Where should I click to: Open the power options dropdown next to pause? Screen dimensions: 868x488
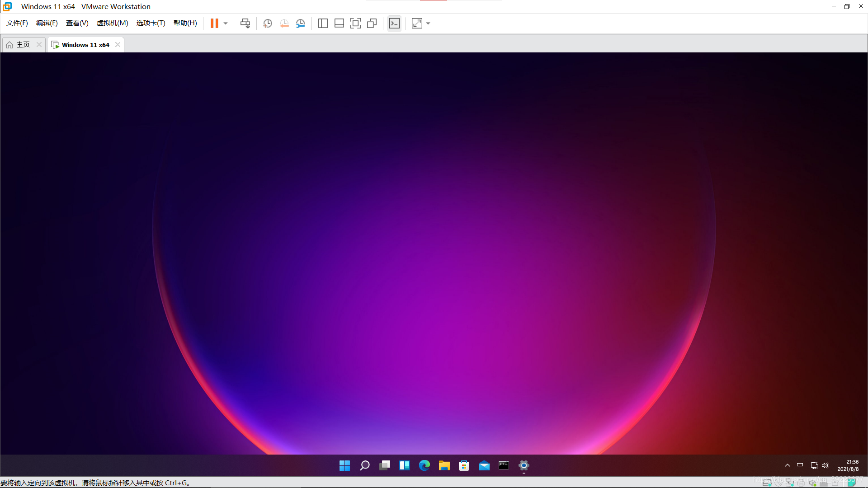226,23
